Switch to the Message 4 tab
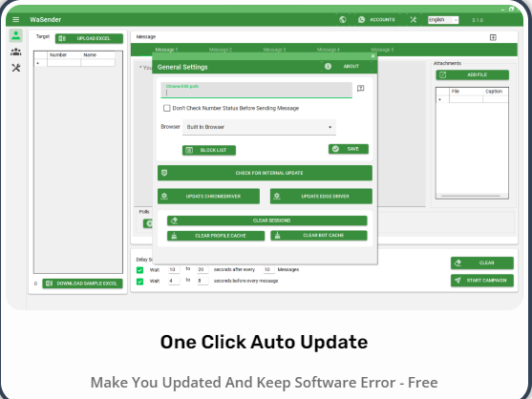Image resolution: width=532 pixels, height=399 pixels. [x=329, y=50]
